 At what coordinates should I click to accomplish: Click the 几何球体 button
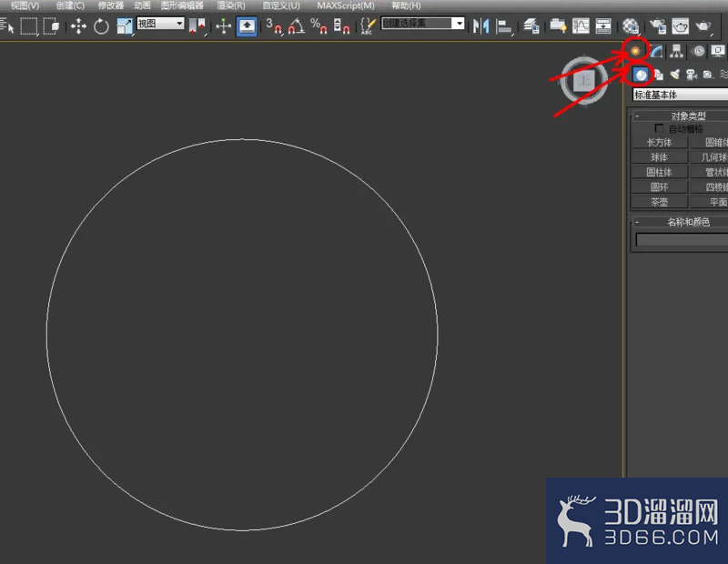[710, 157]
